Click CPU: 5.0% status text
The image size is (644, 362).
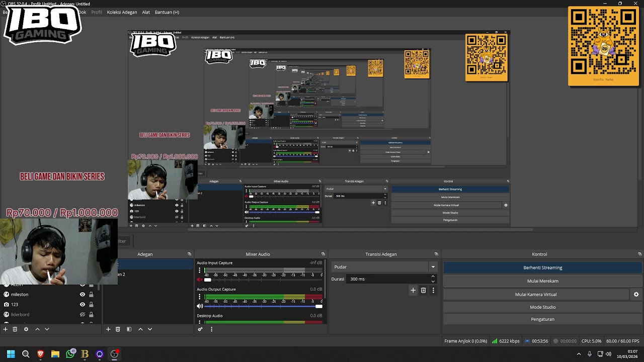[591, 341]
